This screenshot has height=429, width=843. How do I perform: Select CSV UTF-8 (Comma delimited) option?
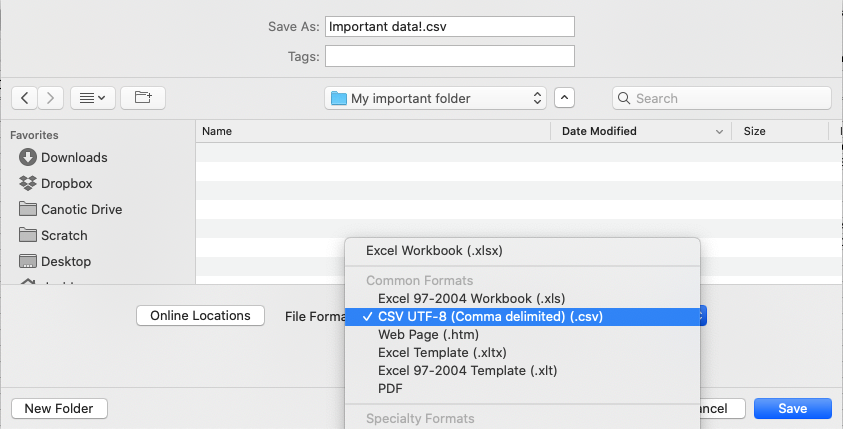pyautogui.click(x=522, y=317)
